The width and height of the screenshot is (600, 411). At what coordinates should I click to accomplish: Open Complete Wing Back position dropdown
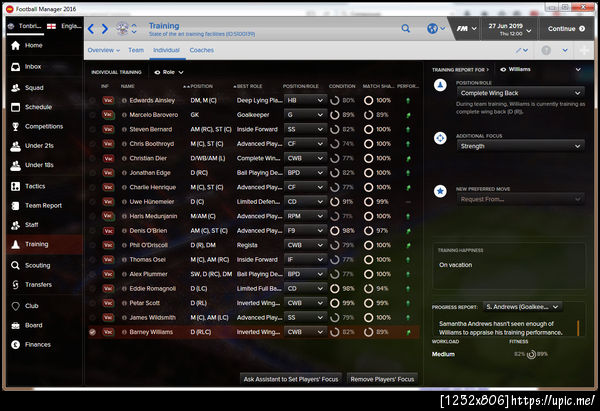point(520,93)
